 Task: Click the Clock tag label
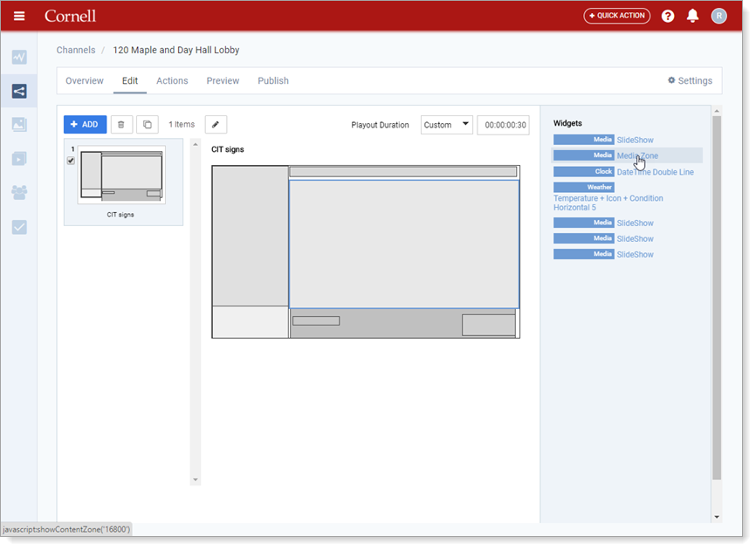(583, 172)
